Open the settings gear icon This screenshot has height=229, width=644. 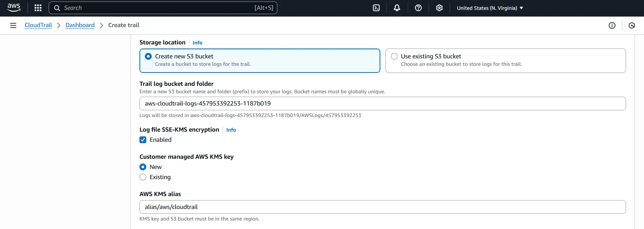(x=439, y=8)
